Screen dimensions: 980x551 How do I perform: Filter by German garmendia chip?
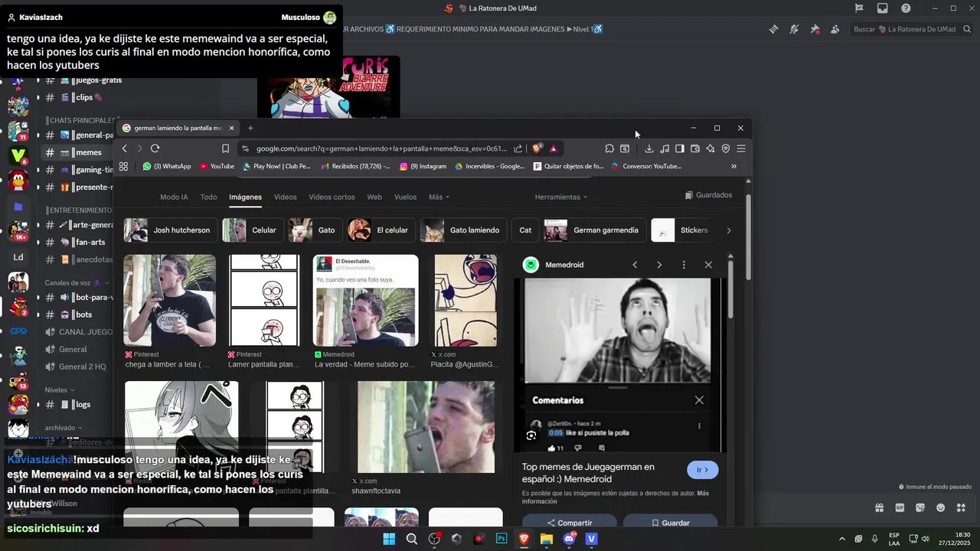click(594, 230)
